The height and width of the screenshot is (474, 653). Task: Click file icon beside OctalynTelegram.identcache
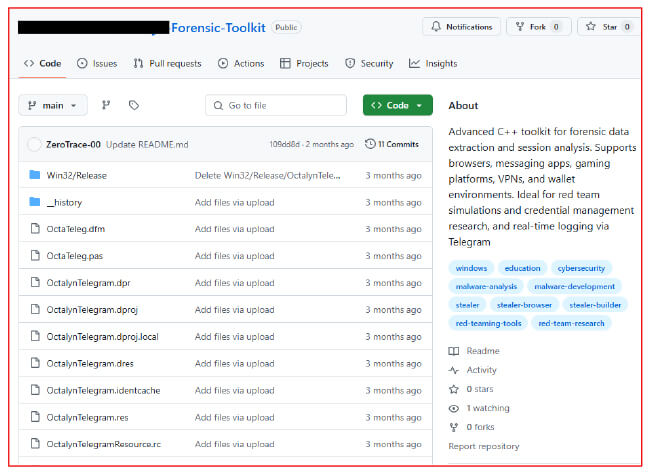[x=35, y=389]
